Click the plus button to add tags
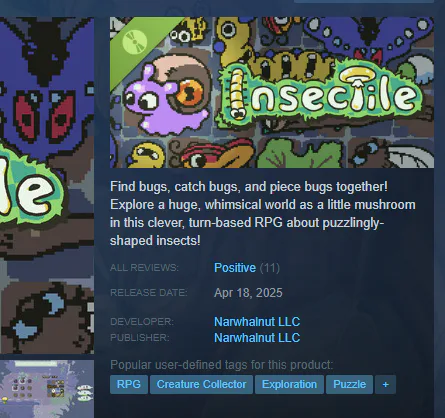445x418 pixels. pos(385,384)
